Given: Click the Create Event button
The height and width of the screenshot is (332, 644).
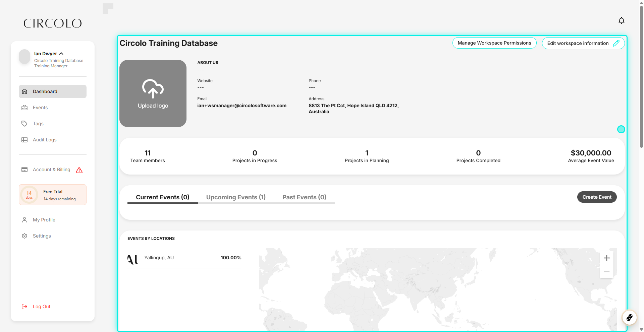Looking at the screenshot, I should pyautogui.click(x=597, y=197).
